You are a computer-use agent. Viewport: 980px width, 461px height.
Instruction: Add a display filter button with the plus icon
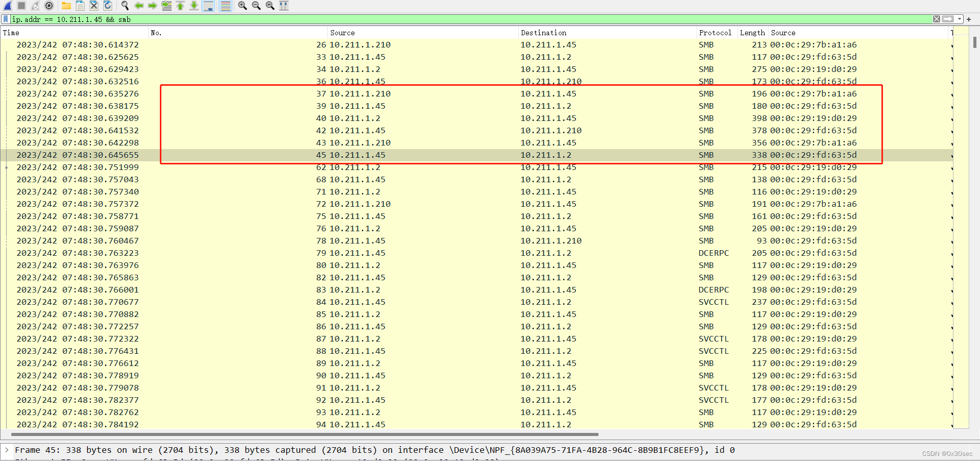[x=969, y=19]
